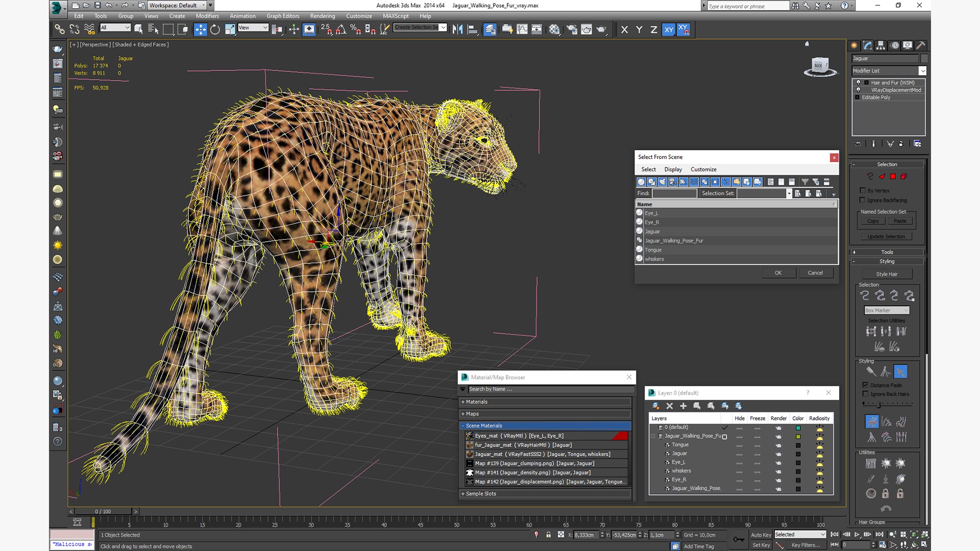This screenshot has height=551, width=980.
Task: Open the Create command panel tab
Action: tap(854, 45)
